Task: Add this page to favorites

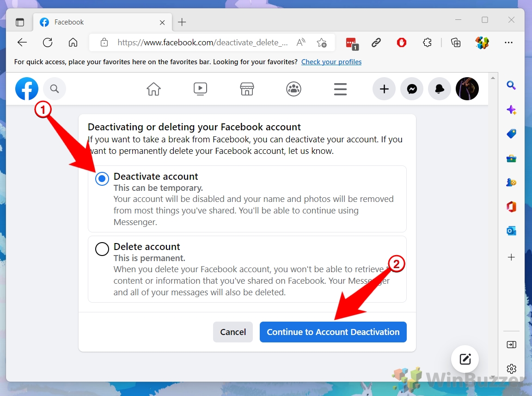Action: [x=321, y=43]
